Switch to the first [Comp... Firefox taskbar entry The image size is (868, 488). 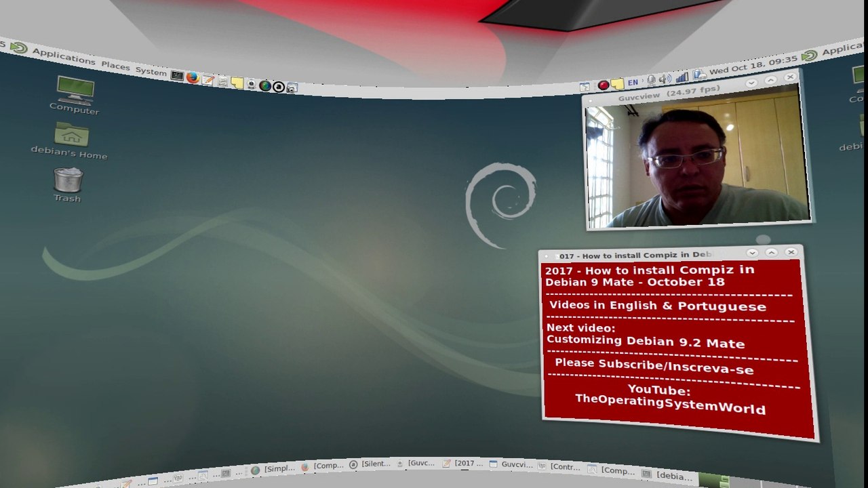[x=322, y=466]
